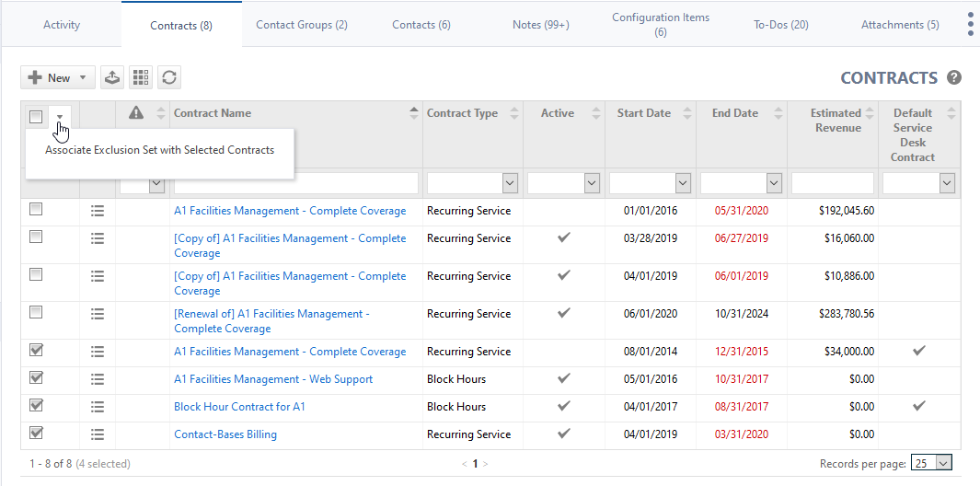The width and height of the screenshot is (980, 486).
Task: Sort by the Estimated Revenue column header
Action: [x=835, y=121]
